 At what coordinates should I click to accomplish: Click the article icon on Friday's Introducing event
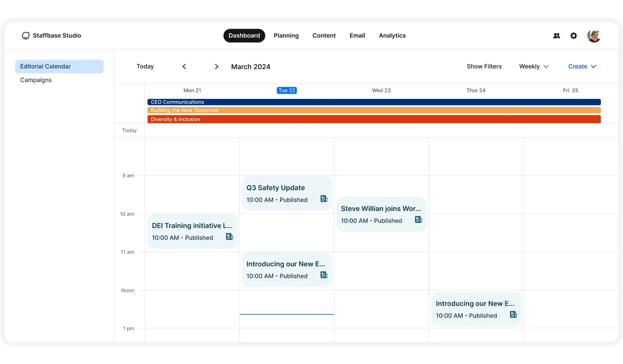(513, 314)
